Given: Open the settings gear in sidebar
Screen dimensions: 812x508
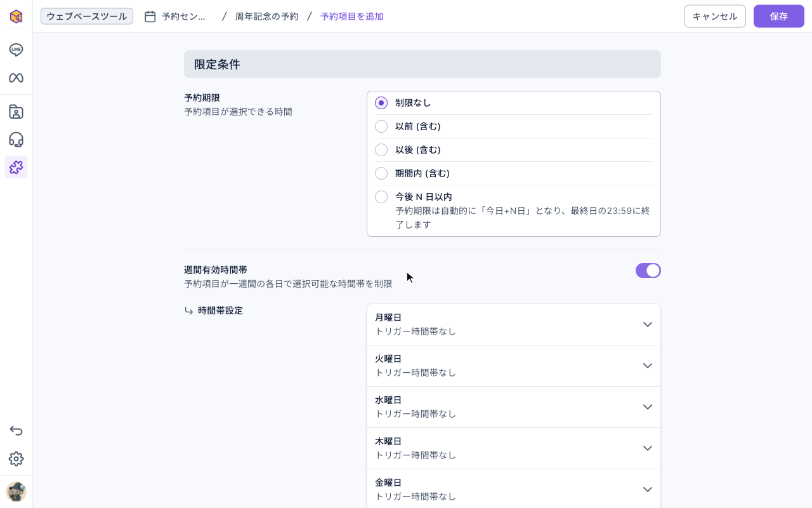Looking at the screenshot, I should (16, 458).
